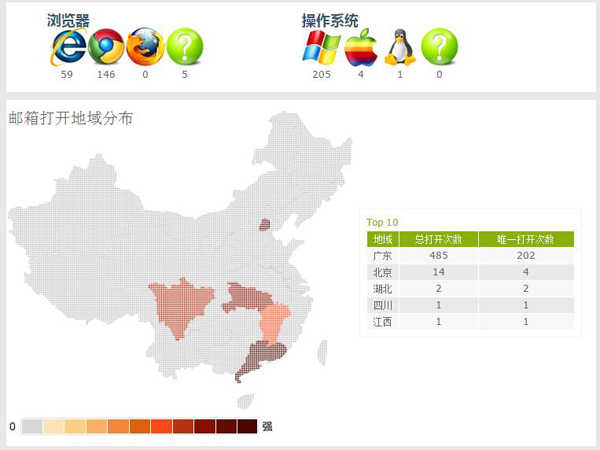Select Sichuan province on the map

[x=180, y=306]
